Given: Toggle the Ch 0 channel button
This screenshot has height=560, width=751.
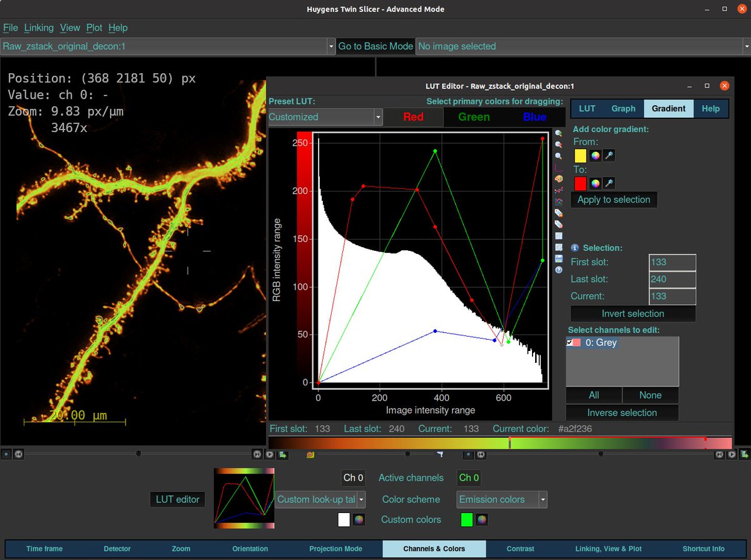Looking at the screenshot, I should [353, 478].
